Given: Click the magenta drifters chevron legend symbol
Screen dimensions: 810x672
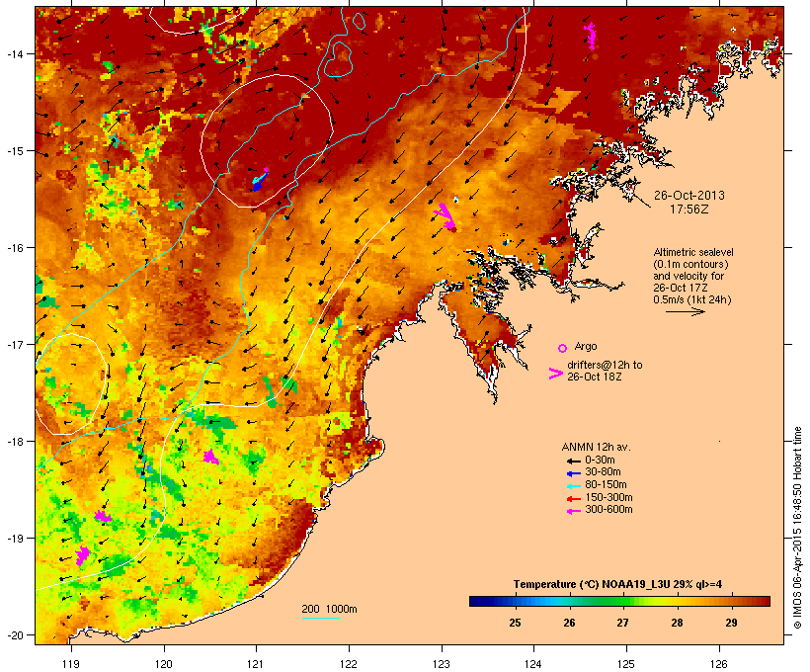Looking at the screenshot, I should 556,374.
